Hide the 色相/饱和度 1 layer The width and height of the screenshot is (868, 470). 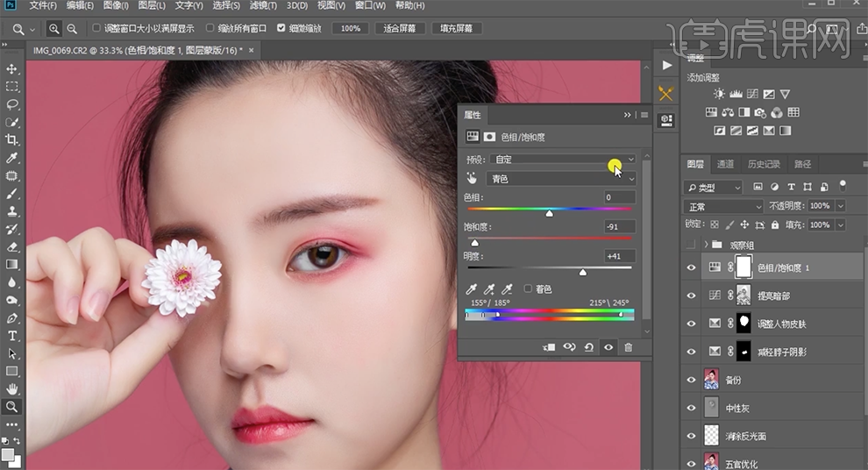pyautogui.click(x=691, y=268)
